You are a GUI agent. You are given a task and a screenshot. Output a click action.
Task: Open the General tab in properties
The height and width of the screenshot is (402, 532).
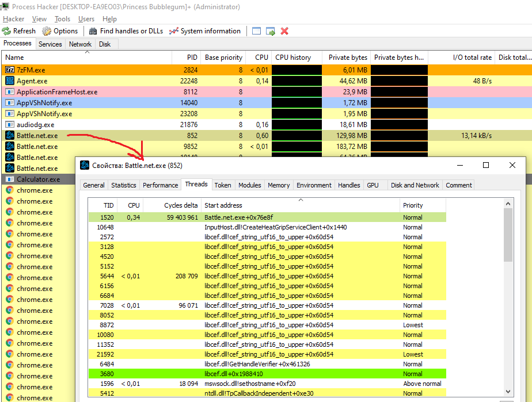[x=94, y=185]
